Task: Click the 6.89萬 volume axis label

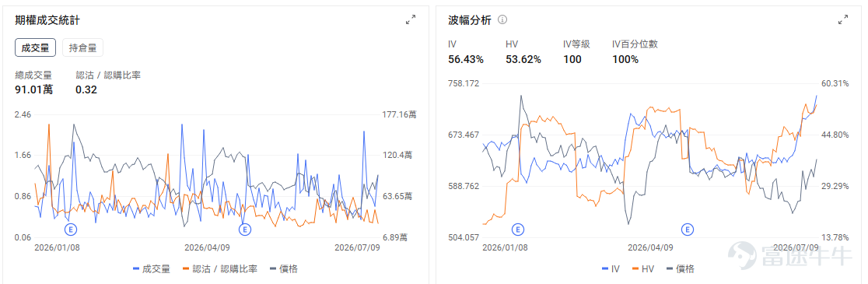Action: [x=394, y=237]
